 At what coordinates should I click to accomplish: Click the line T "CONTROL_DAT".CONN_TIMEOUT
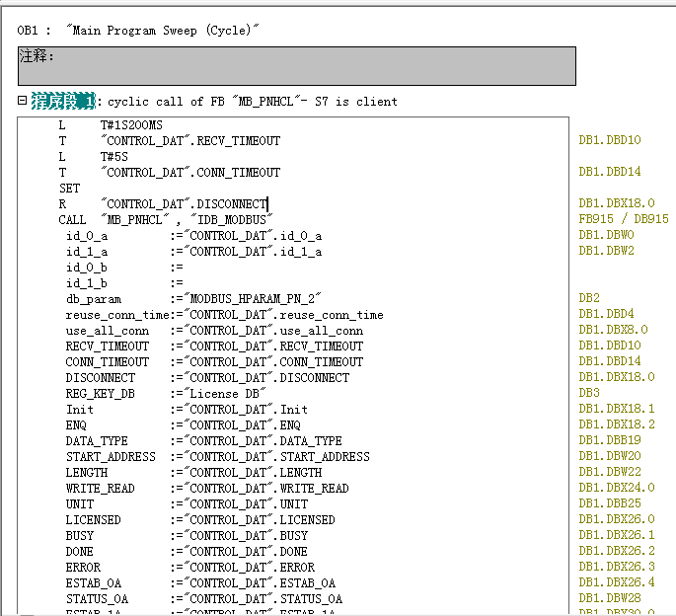pos(170,173)
